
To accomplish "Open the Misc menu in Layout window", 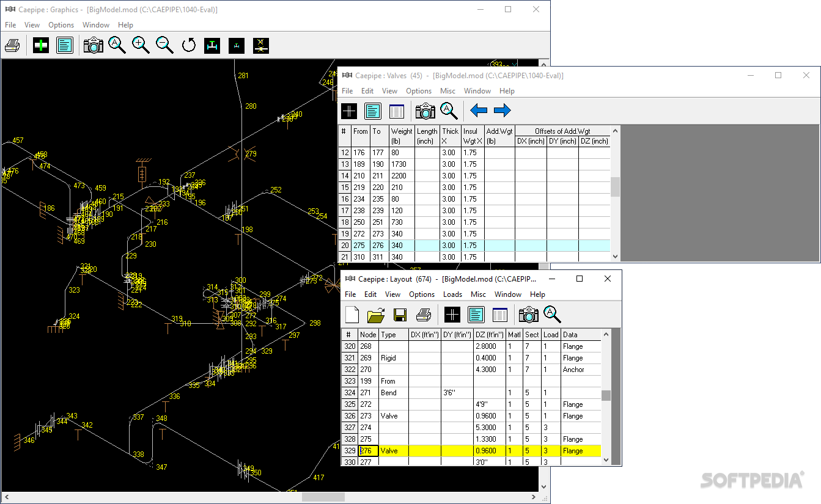I will click(479, 294).
